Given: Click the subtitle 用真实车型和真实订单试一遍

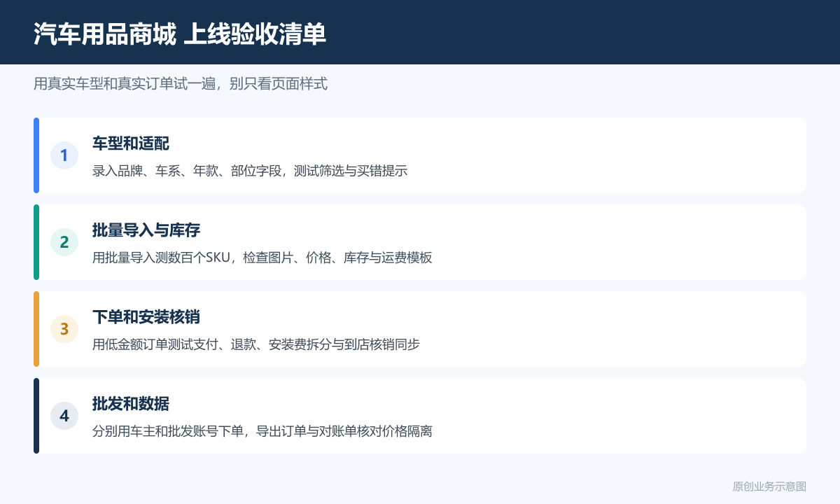Looking at the screenshot, I should click(181, 84).
